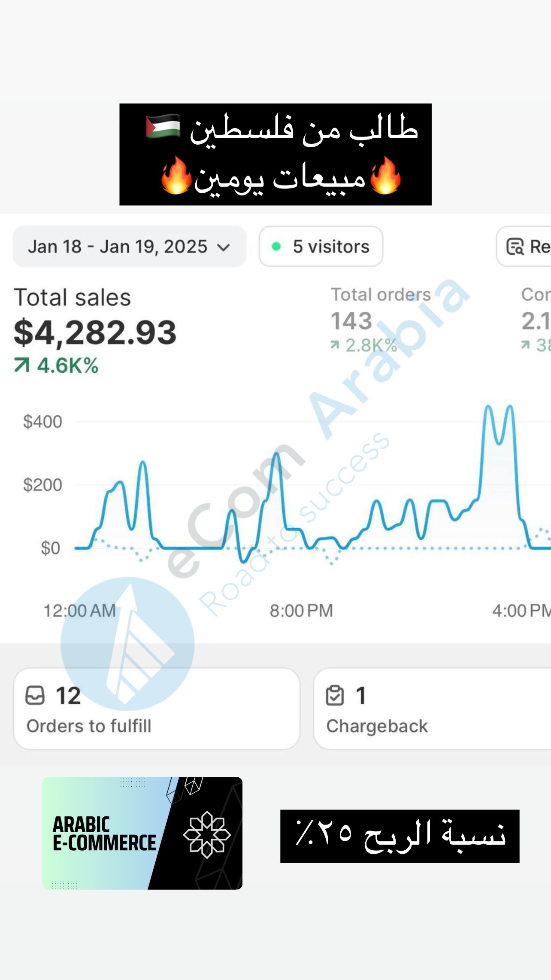This screenshot has height=980, width=551.
Task: Click the 8:00 PM time axis label
Action: point(301,611)
